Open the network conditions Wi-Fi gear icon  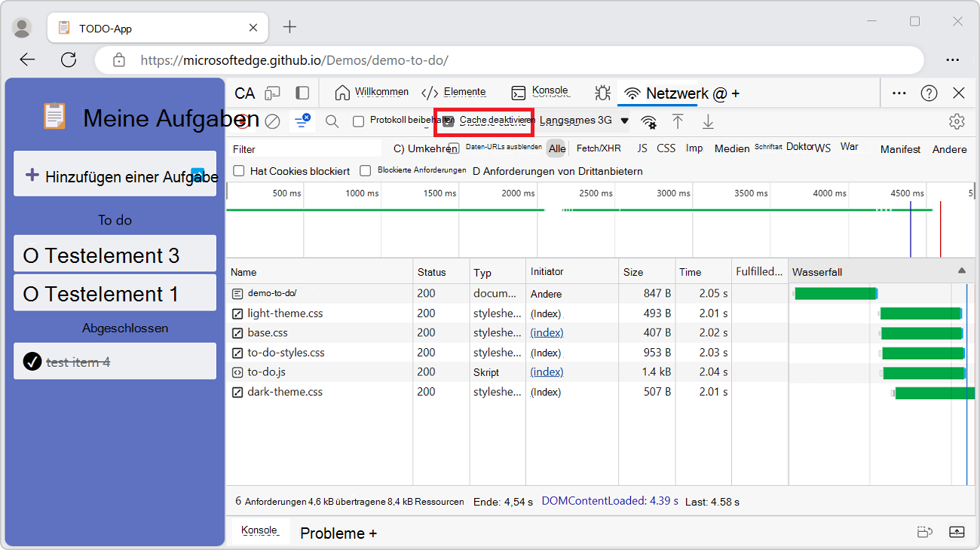[648, 122]
